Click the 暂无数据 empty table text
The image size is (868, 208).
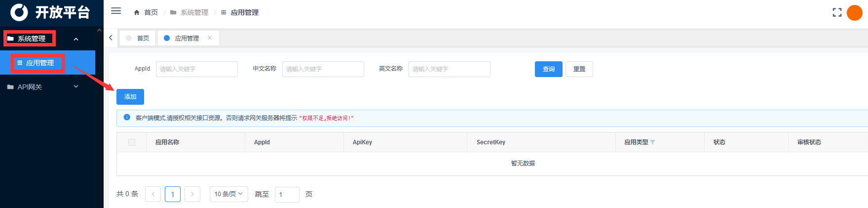[x=523, y=164]
